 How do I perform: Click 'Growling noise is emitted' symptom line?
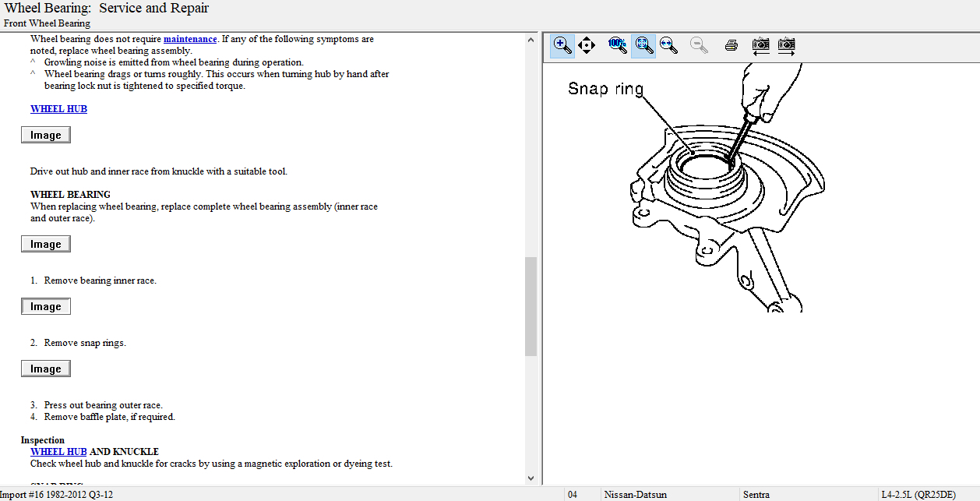click(174, 62)
